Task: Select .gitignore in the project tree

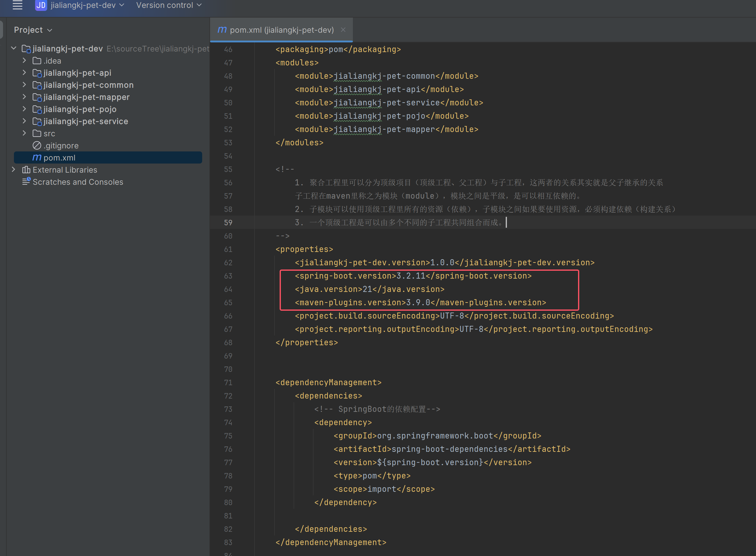Action: [x=61, y=146]
